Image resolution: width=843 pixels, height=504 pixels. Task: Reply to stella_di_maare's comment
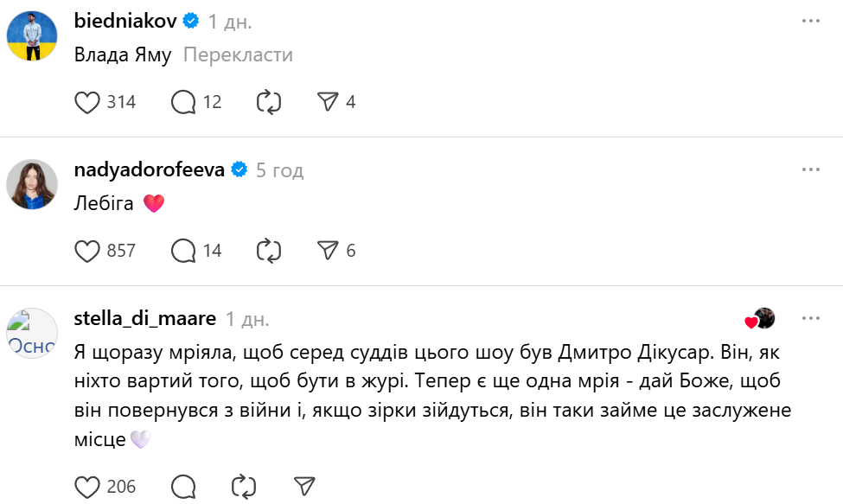click(184, 486)
